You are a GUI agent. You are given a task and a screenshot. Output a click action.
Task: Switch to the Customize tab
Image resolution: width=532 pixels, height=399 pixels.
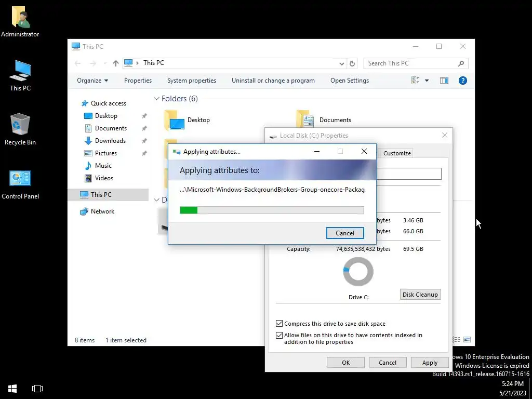(397, 153)
